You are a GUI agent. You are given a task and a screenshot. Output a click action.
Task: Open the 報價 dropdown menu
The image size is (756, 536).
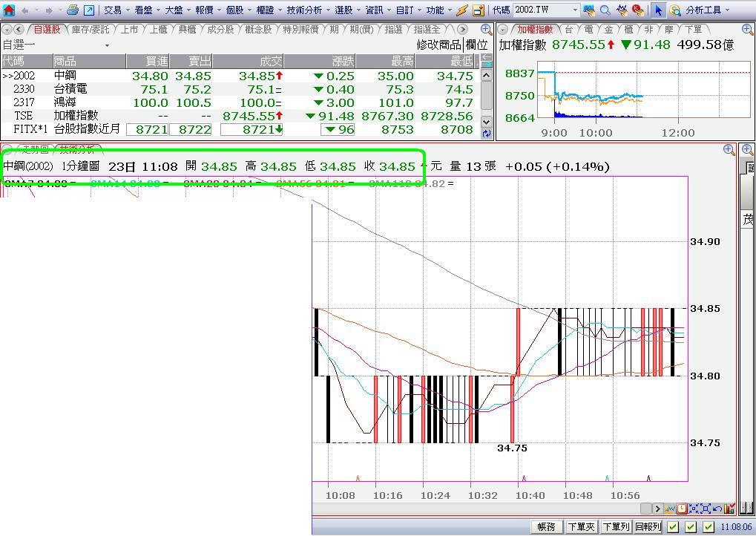click(x=208, y=10)
